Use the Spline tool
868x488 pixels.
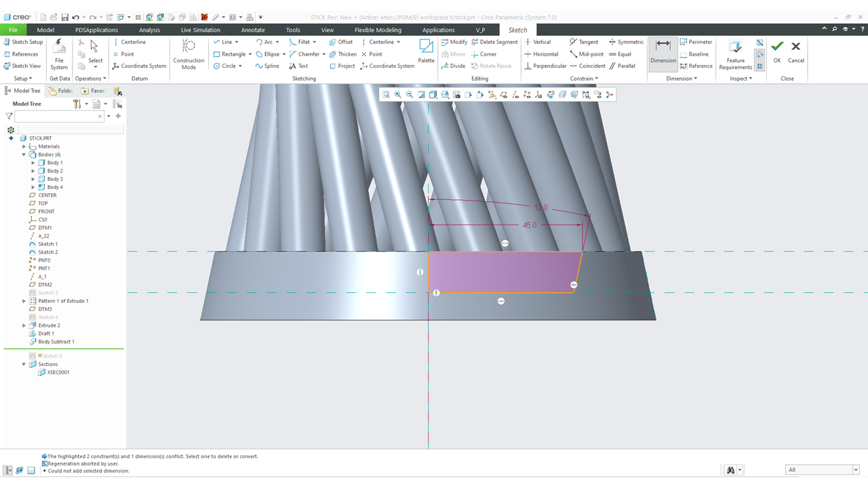coord(267,66)
